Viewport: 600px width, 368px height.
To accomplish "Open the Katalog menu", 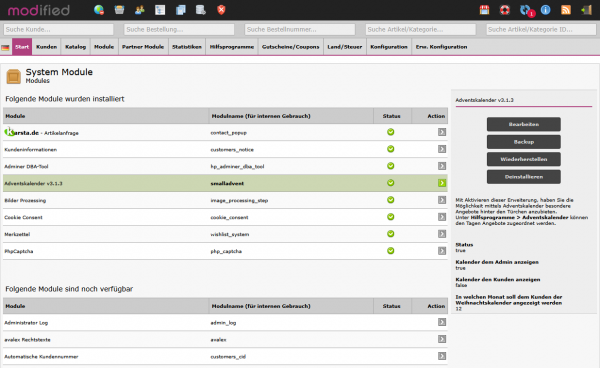I will (75, 47).
